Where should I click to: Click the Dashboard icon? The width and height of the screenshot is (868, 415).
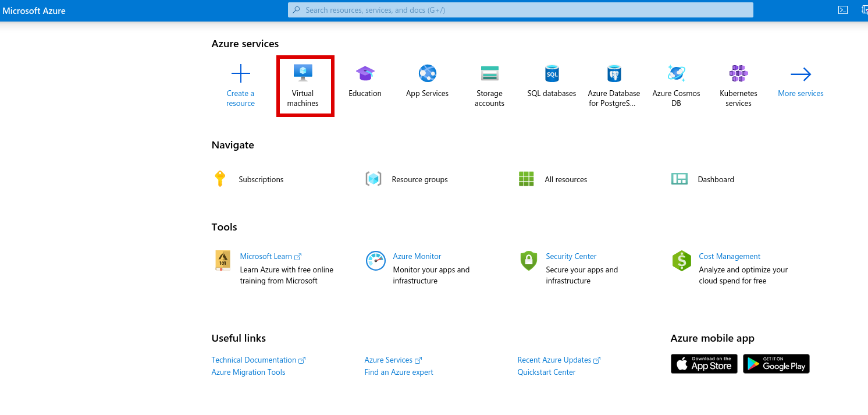679,179
